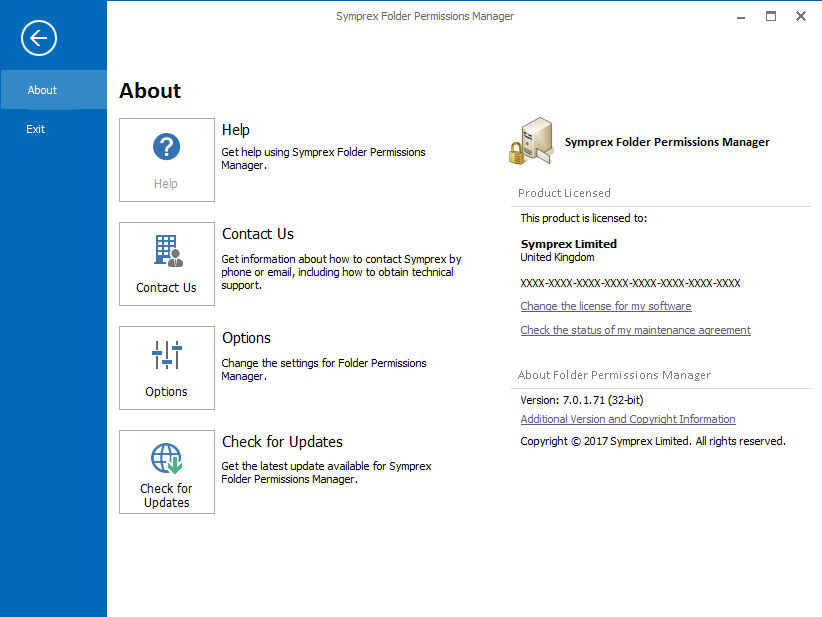
Task: Click 'Change the settings for Folder Permissions Manager' description
Action: tap(323, 370)
